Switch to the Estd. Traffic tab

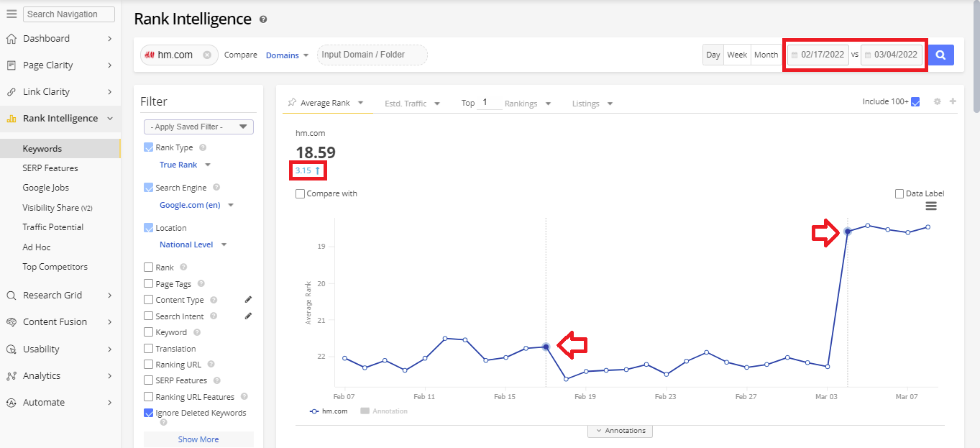411,104
